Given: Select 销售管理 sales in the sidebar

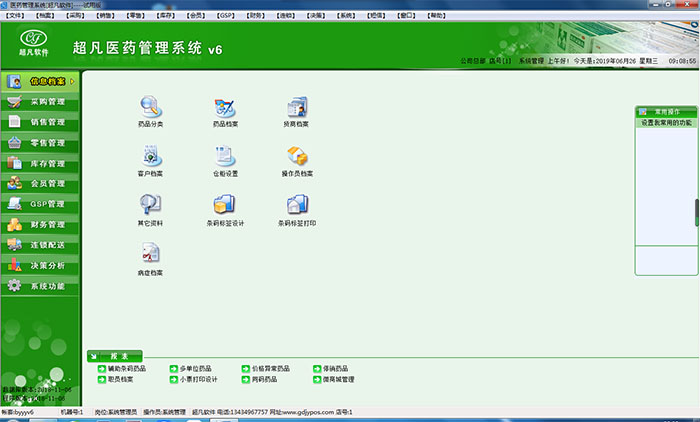Looking at the screenshot, I should click(40, 122).
